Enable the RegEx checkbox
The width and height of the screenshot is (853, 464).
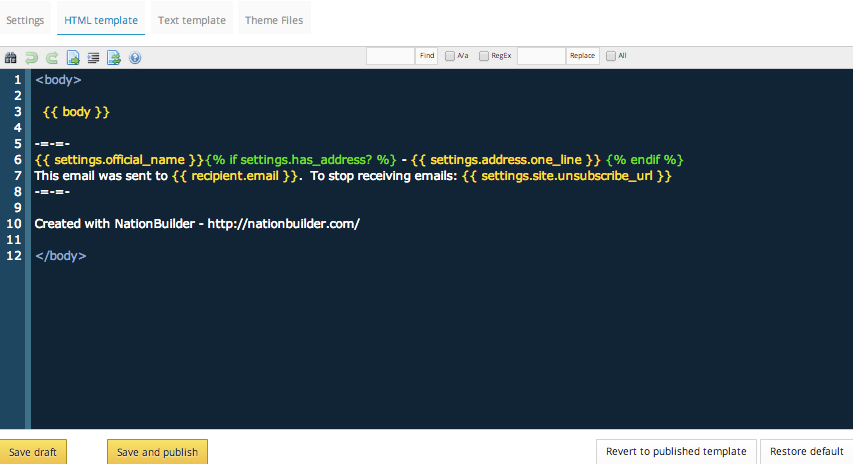click(x=484, y=56)
